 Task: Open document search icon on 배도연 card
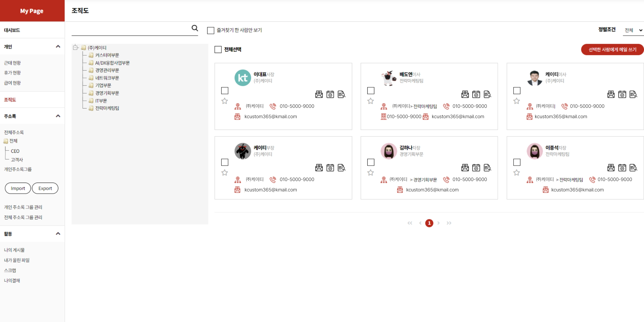[487, 94]
